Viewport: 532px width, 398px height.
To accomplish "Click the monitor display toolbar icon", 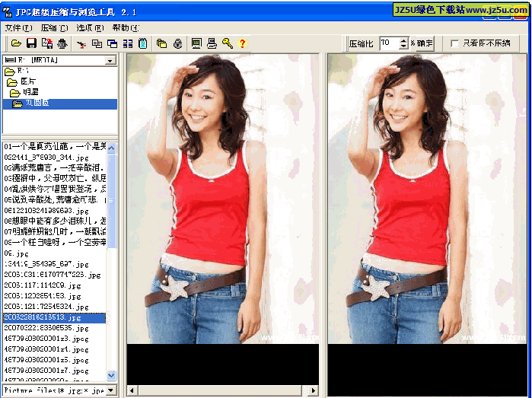I will click(196, 43).
